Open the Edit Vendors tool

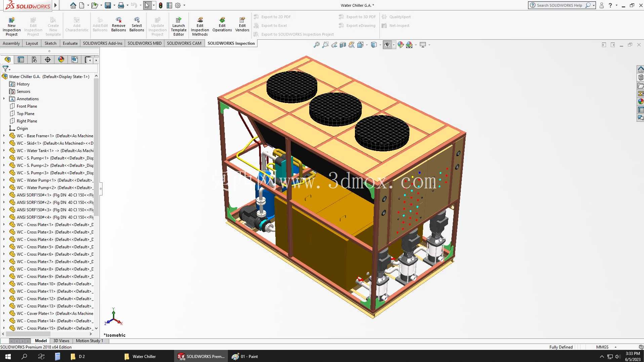pos(242,25)
